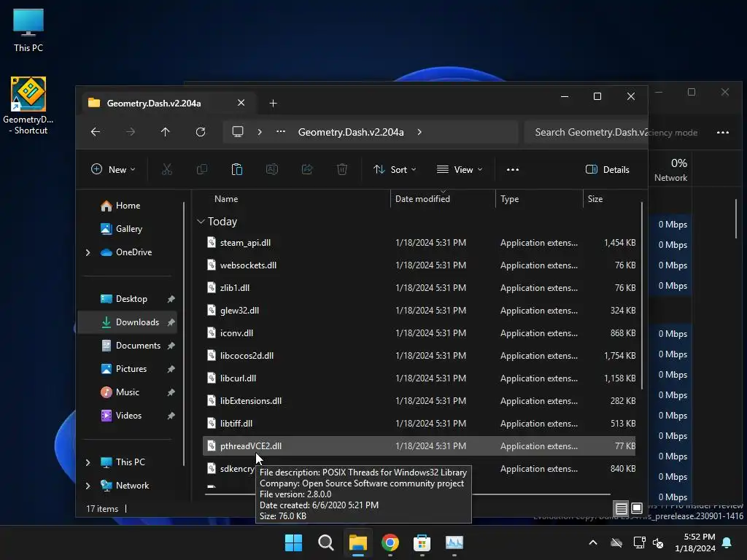Image resolution: width=747 pixels, height=560 pixels.
Task: Close the Geometry.Dash.v2.204a tab
Action: [x=241, y=103]
